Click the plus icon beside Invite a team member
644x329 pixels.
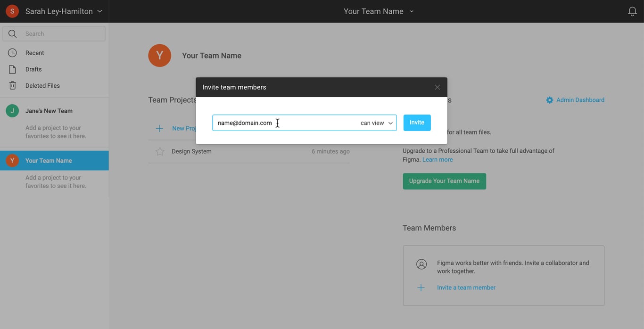tap(421, 288)
